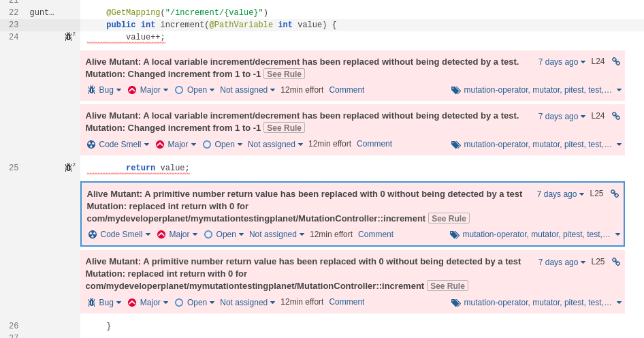
Task: Open the 7 days ago menu on the L24 Bug issue
Action: pyautogui.click(x=562, y=62)
